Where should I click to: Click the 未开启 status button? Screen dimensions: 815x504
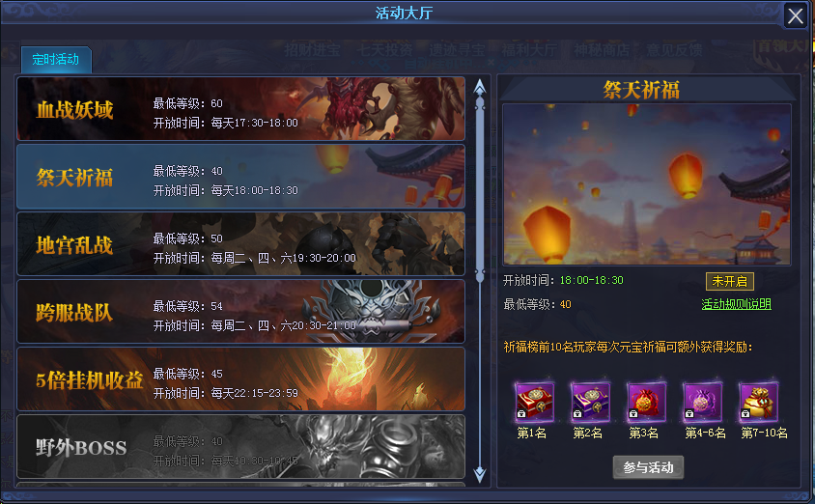(x=730, y=282)
